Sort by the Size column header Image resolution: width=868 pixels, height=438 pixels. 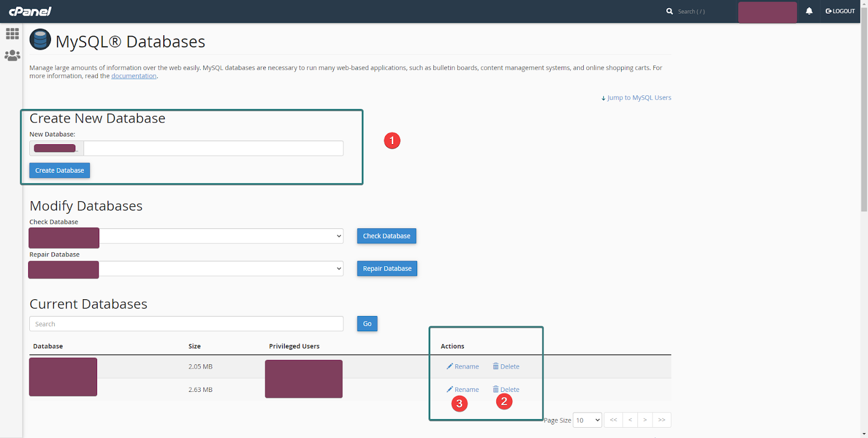(x=195, y=346)
